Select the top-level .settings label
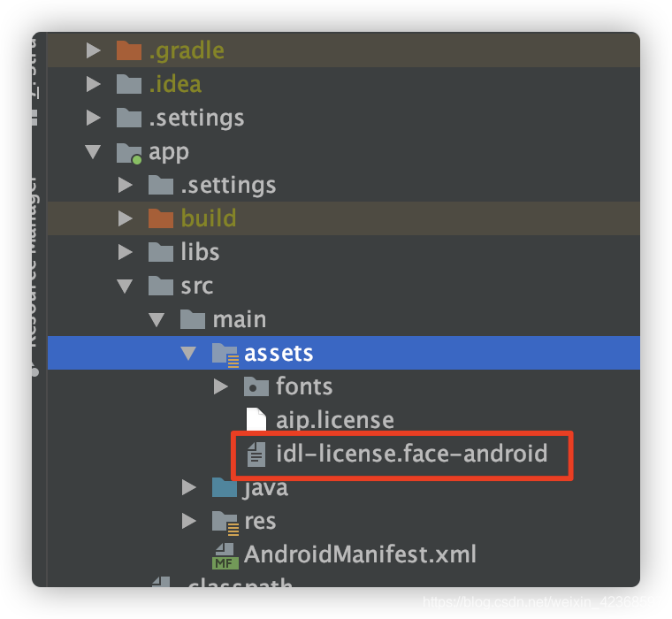The width and height of the screenshot is (672, 619). 196,118
